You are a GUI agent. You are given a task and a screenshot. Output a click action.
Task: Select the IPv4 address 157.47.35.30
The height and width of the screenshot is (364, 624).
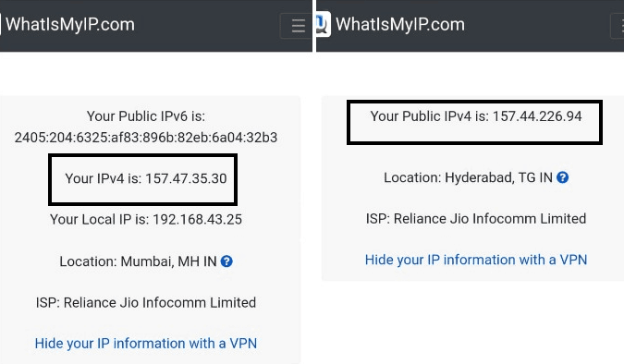tap(186, 178)
